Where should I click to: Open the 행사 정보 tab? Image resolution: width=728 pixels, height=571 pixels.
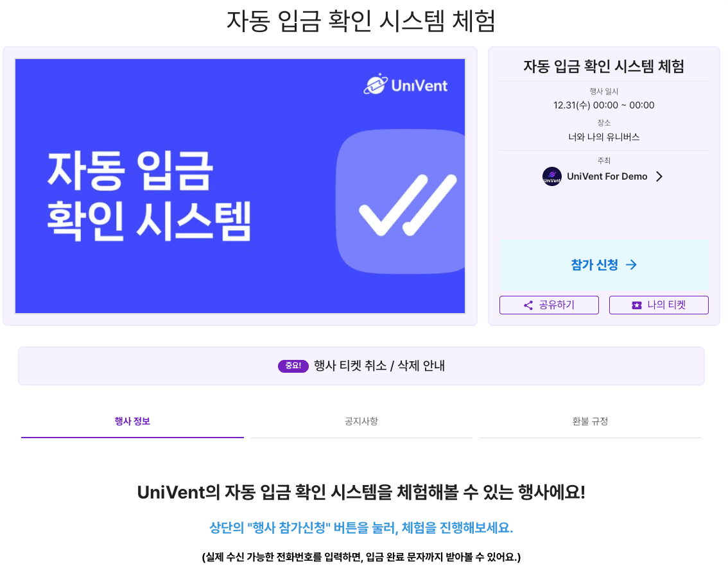[x=132, y=422]
